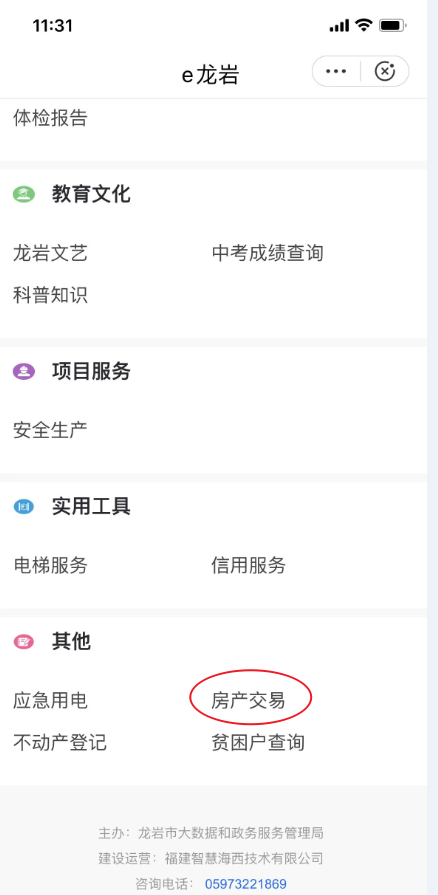This screenshot has width=438, height=895.
Task: Select 不动产登记 service
Action: point(60,743)
